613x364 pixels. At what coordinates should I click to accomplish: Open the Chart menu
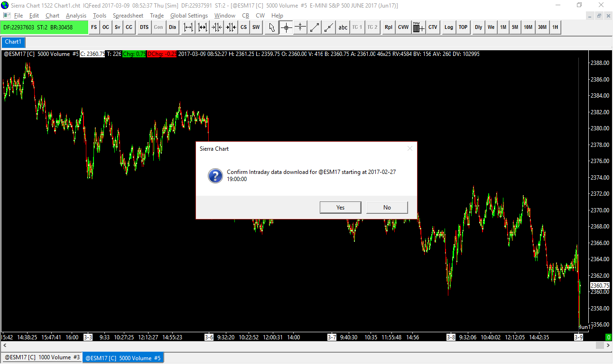(52, 16)
